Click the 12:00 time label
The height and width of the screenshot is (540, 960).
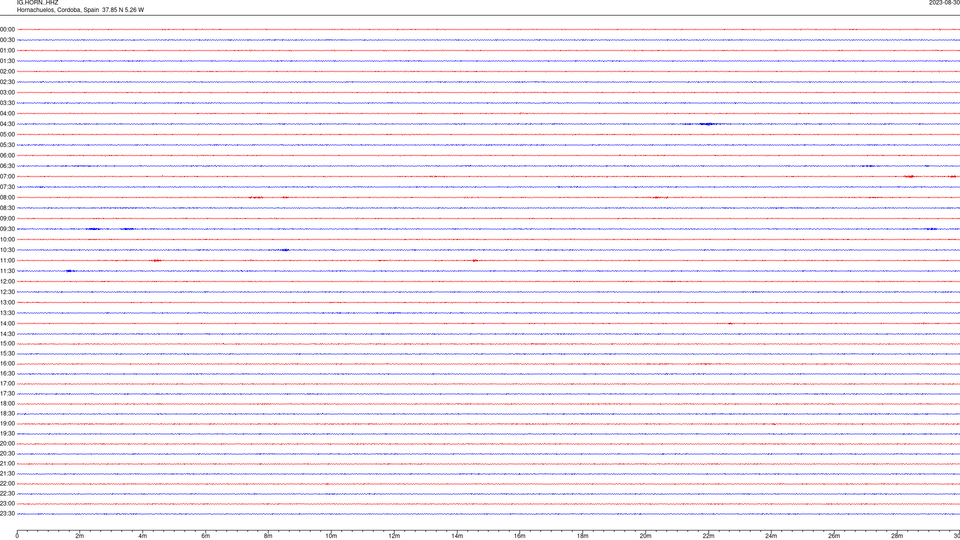pyautogui.click(x=7, y=282)
